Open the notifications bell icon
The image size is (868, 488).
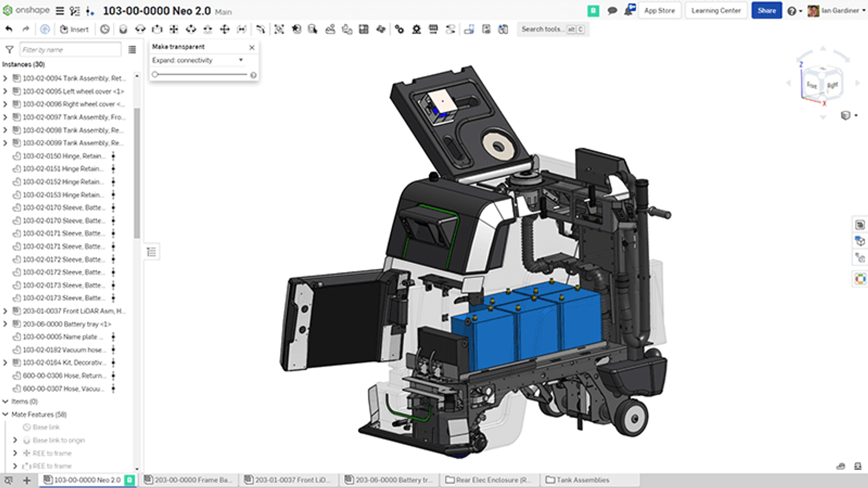630,10
